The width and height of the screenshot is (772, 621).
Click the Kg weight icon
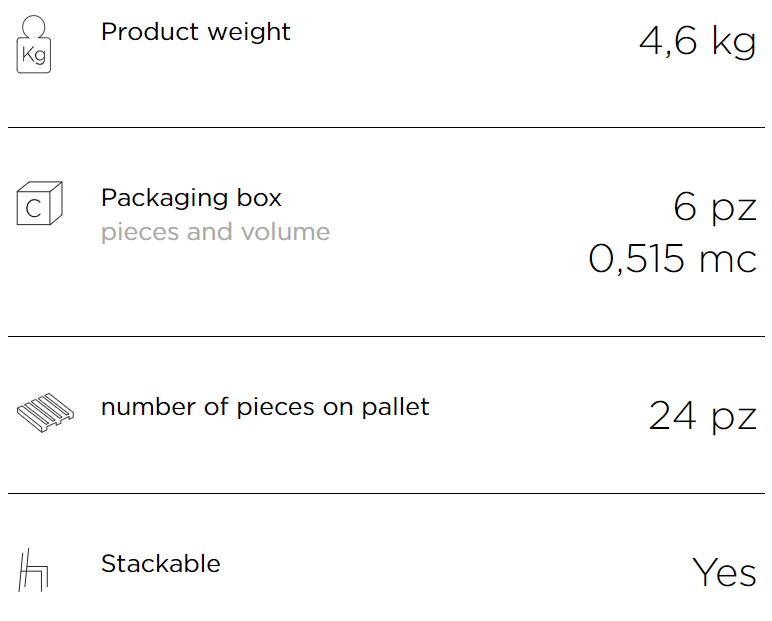pyautogui.click(x=33, y=44)
